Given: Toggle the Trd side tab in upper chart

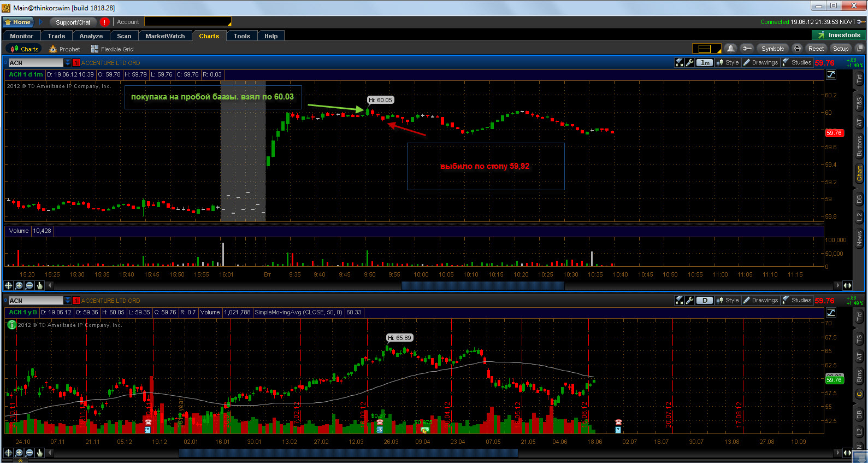Looking at the screenshot, I should tap(859, 78).
